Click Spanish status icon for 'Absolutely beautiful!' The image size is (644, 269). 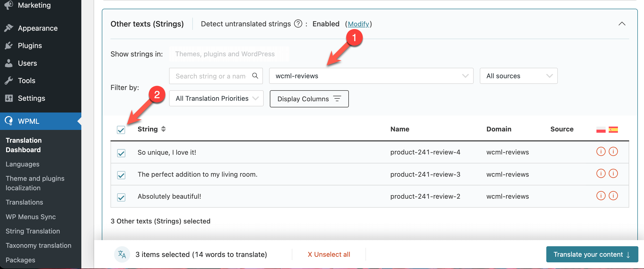[613, 196]
